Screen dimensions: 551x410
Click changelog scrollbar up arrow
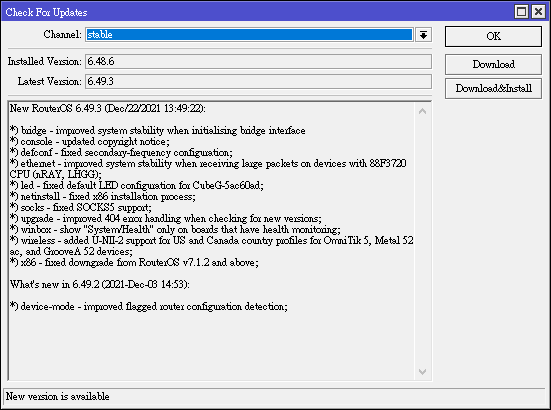[423, 111]
